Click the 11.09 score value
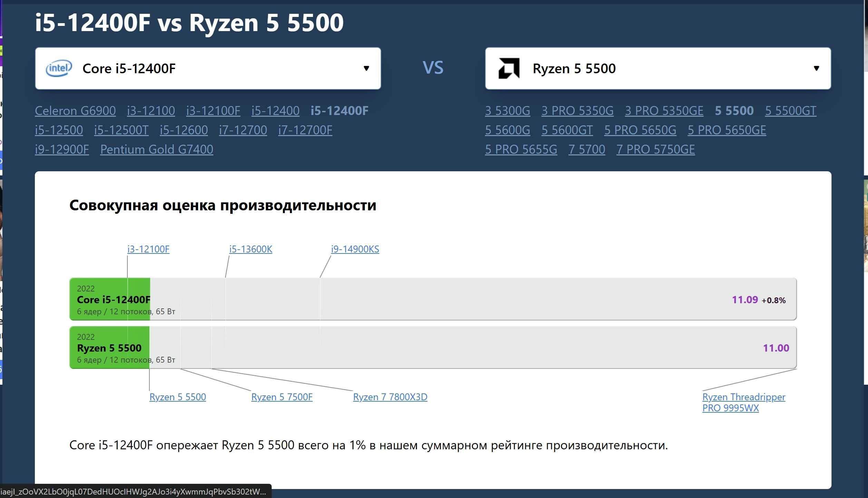The width and height of the screenshot is (868, 498). pyautogui.click(x=745, y=300)
